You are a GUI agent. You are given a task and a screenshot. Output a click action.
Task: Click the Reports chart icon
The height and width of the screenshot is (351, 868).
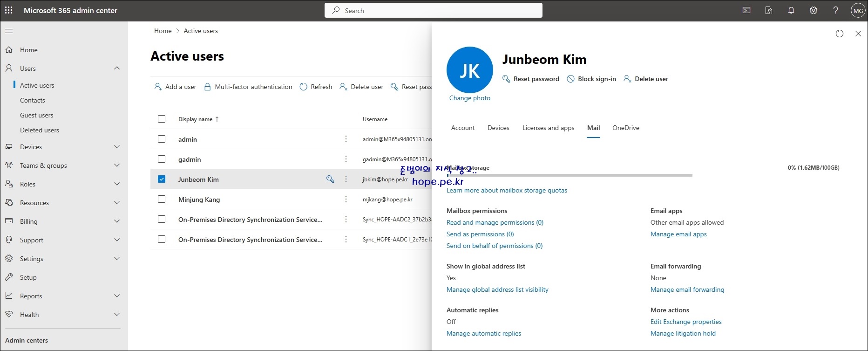(9, 296)
